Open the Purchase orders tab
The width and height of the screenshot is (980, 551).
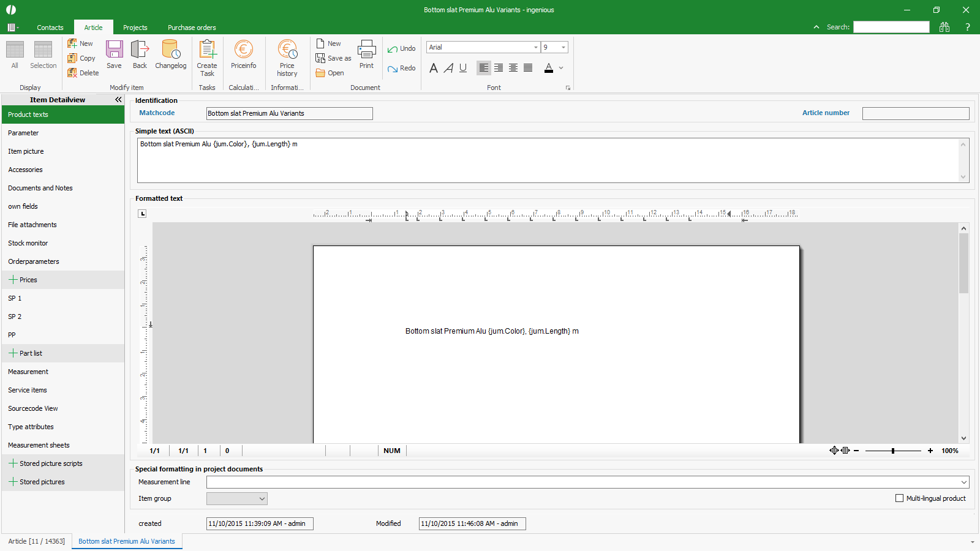click(x=192, y=28)
